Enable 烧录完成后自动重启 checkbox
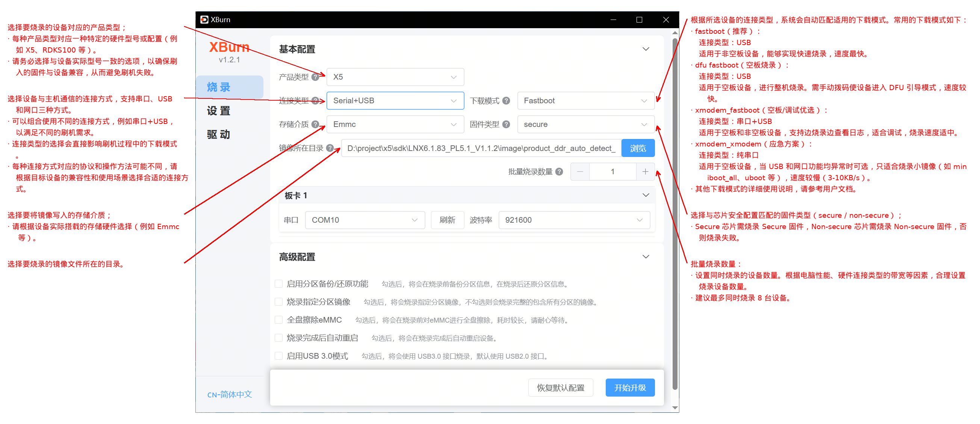980x424 pixels. click(x=278, y=338)
